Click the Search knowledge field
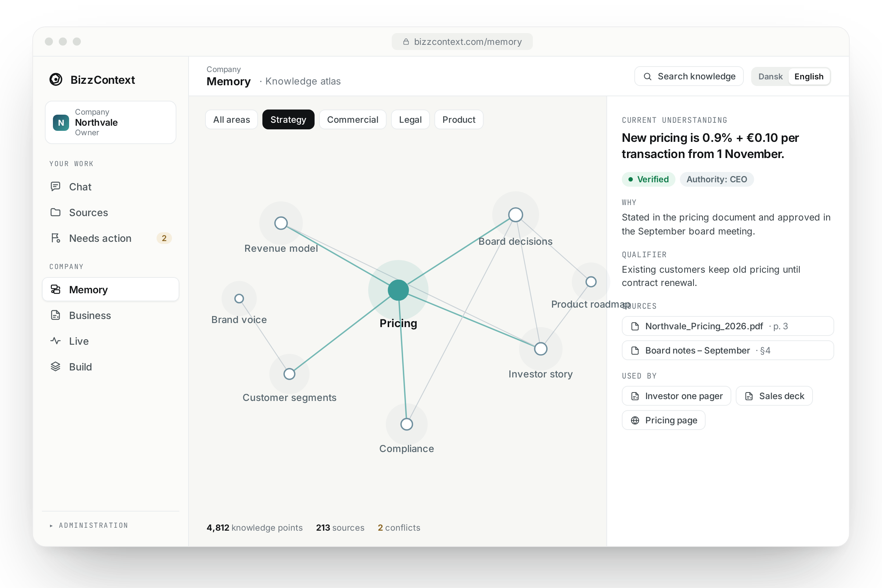882x588 pixels. tap(689, 76)
